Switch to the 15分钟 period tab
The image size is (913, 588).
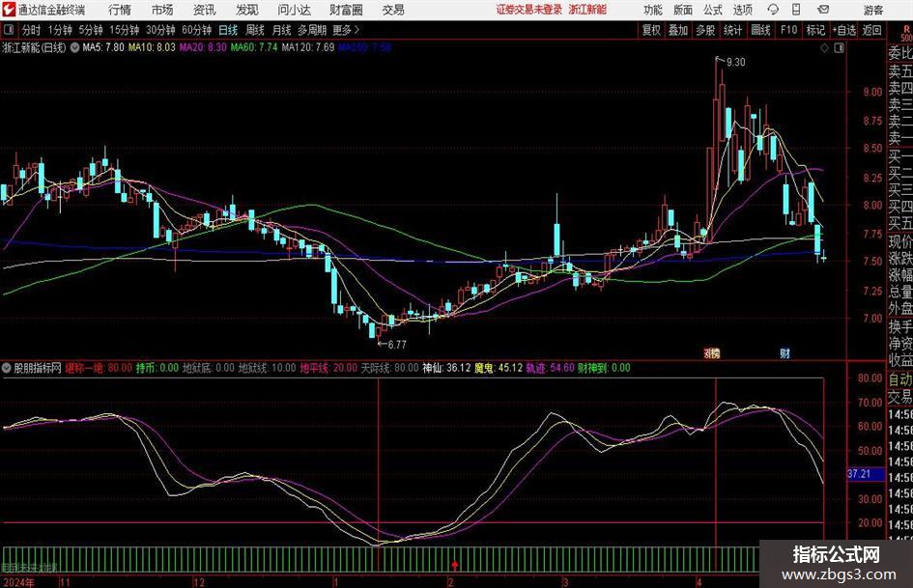click(x=125, y=30)
